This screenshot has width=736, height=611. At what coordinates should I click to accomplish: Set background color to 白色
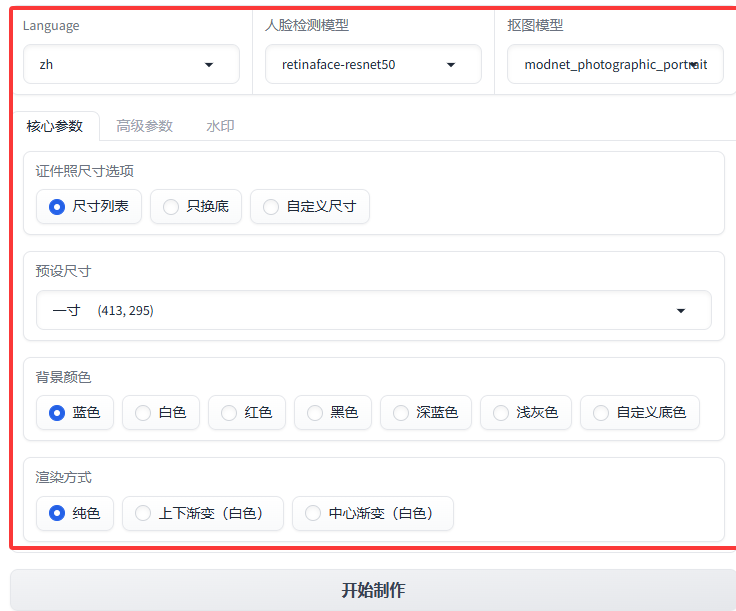tap(161, 412)
